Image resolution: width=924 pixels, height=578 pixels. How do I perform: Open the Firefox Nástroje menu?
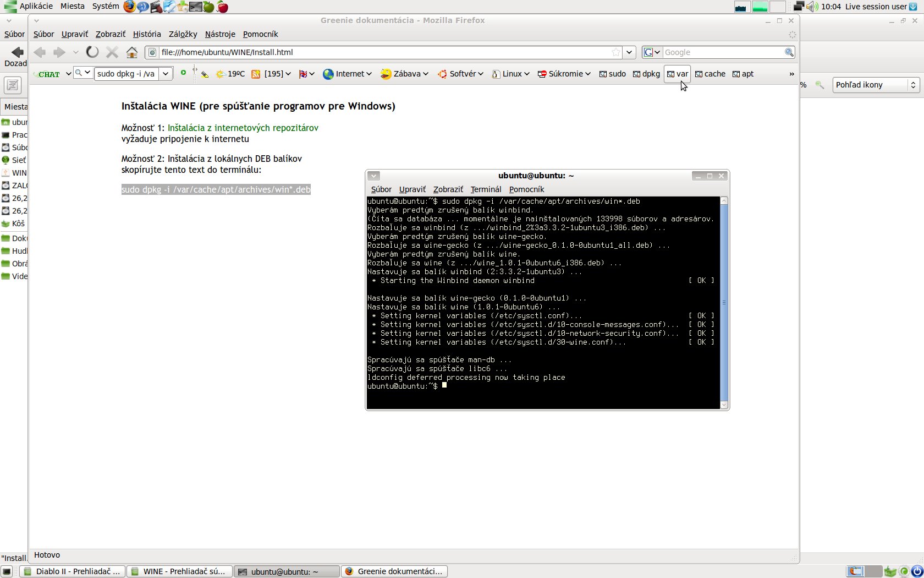220,34
